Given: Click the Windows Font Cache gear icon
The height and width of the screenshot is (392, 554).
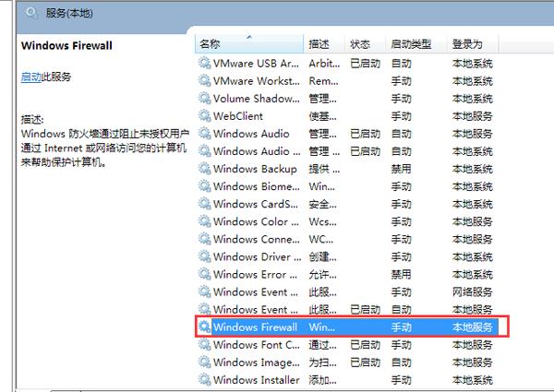Looking at the screenshot, I should click(204, 344).
